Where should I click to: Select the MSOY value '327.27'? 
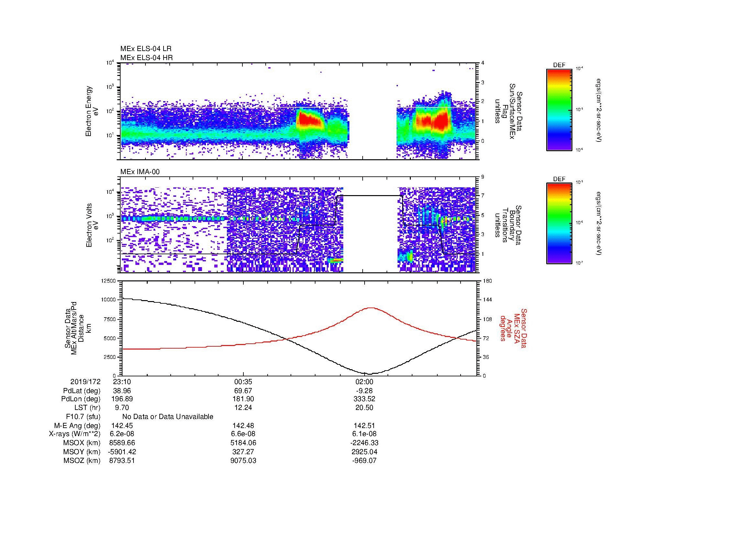[243, 452]
